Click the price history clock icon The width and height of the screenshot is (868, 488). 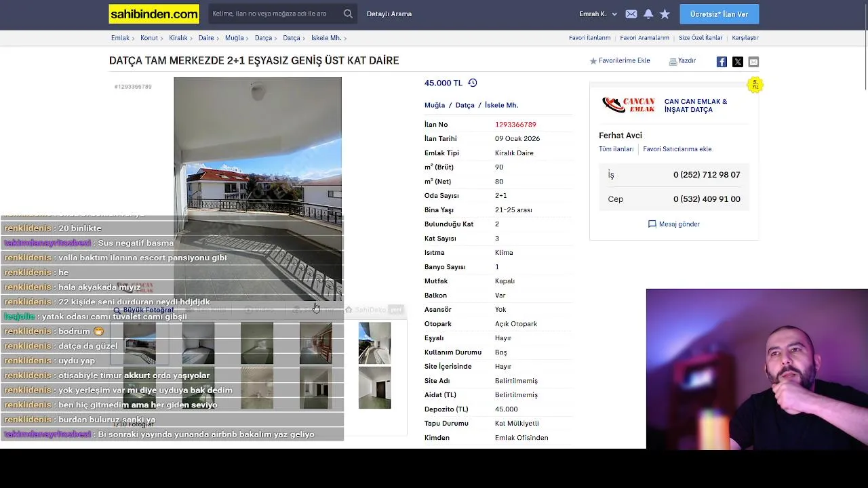click(473, 83)
